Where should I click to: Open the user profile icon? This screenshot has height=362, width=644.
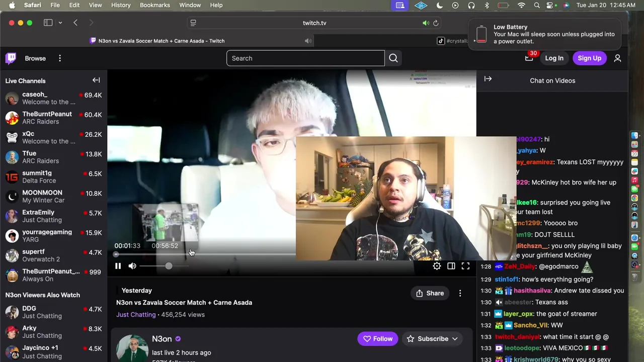(617, 58)
